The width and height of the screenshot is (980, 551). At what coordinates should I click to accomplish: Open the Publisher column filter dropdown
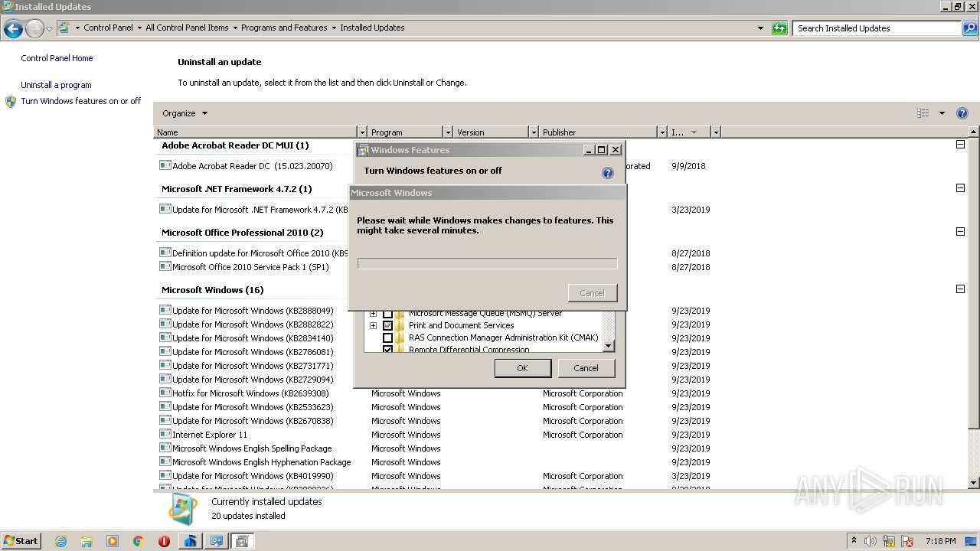[x=662, y=132]
